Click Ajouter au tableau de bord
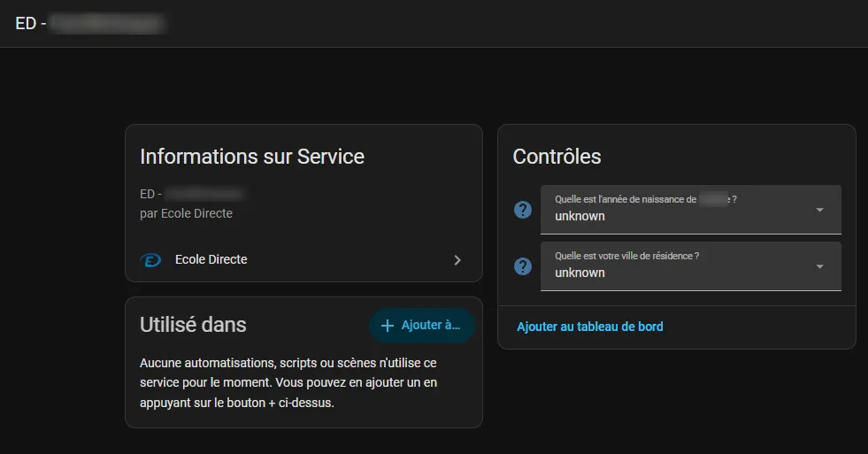 [x=589, y=327]
